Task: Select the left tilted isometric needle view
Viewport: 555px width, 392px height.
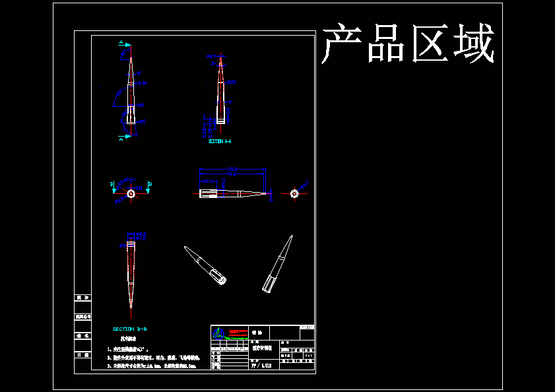Action: (x=205, y=264)
